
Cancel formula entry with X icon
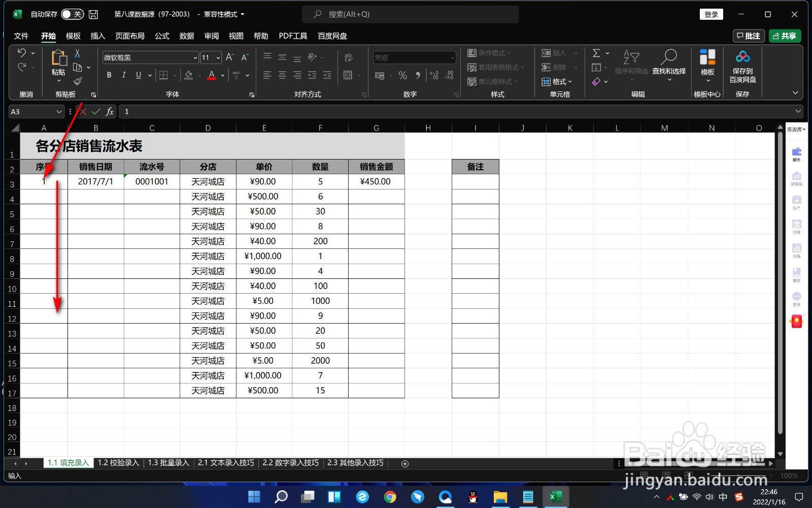[x=83, y=111]
